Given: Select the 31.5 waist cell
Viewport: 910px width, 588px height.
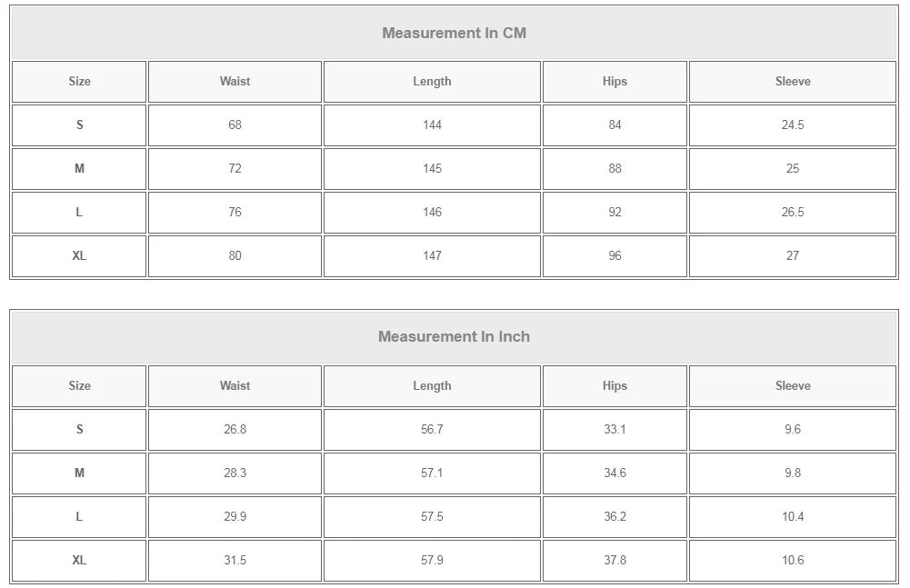Looking at the screenshot, I should 235,561.
